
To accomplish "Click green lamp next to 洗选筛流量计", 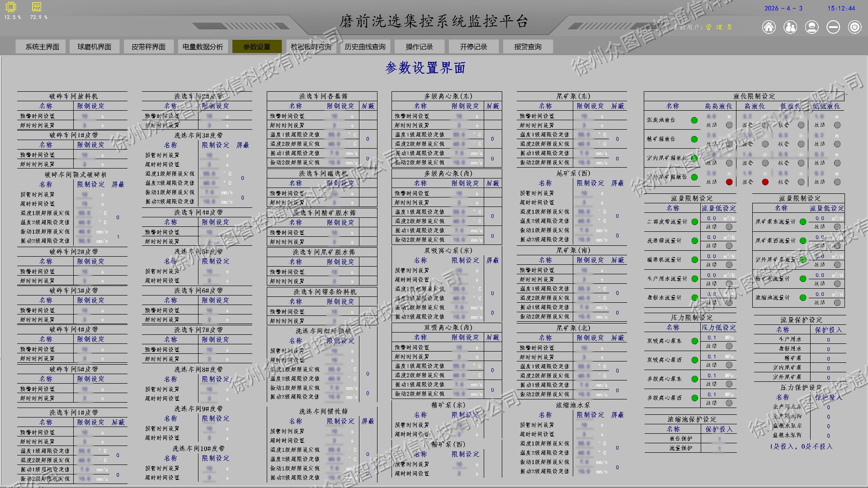I will click(694, 241).
